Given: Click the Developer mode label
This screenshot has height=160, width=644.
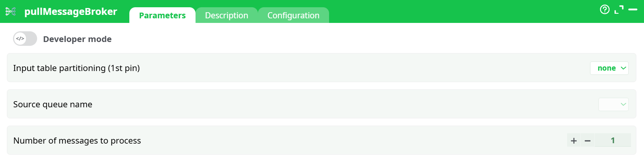Looking at the screenshot, I should pyautogui.click(x=77, y=39).
